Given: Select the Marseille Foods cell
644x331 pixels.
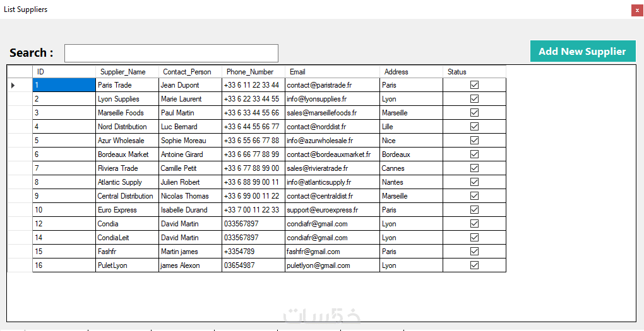Looking at the screenshot, I should (128, 113).
